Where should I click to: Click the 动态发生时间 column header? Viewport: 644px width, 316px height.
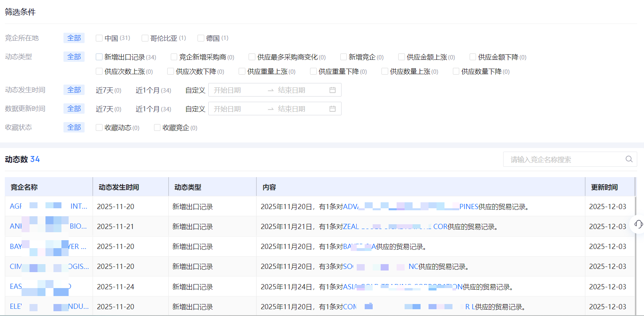coord(119,187)
